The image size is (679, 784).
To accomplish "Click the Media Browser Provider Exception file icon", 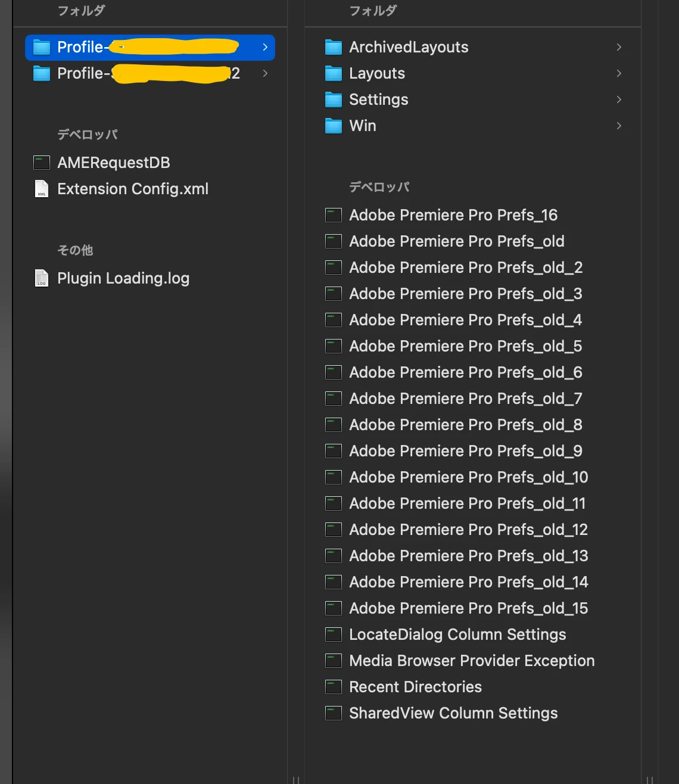I will [x=334, y=661].
